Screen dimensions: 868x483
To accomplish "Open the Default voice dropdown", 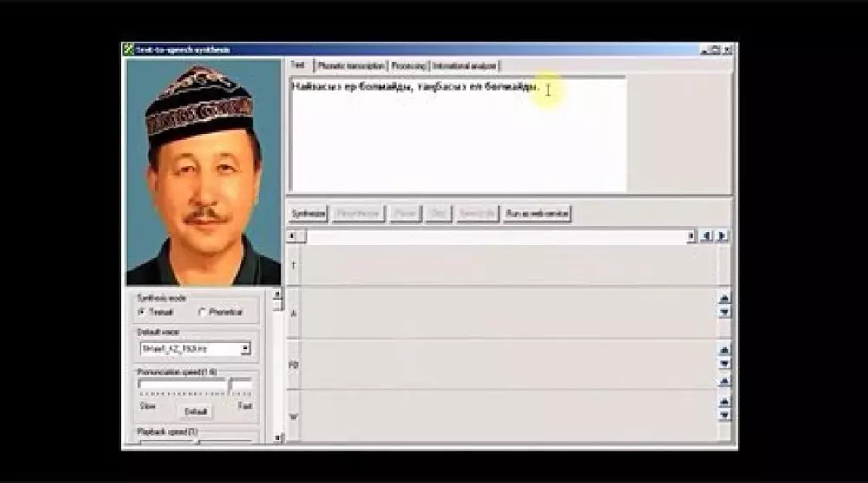I will (x=245, y=349).
